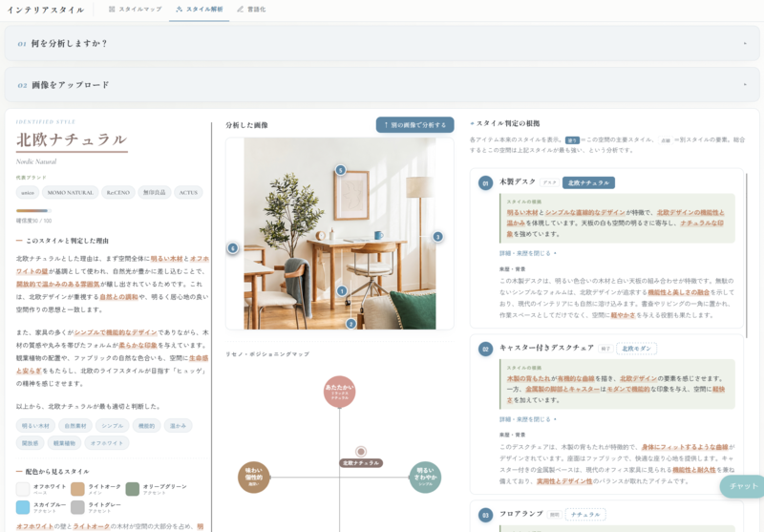
Task: Click marker 2 at the image bottom
Action: [x=350, y=324]
